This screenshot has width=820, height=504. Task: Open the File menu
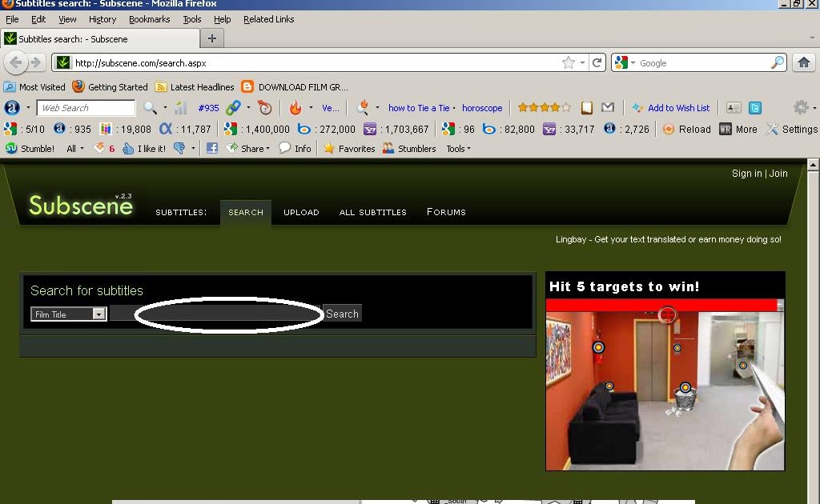point(12,19)
